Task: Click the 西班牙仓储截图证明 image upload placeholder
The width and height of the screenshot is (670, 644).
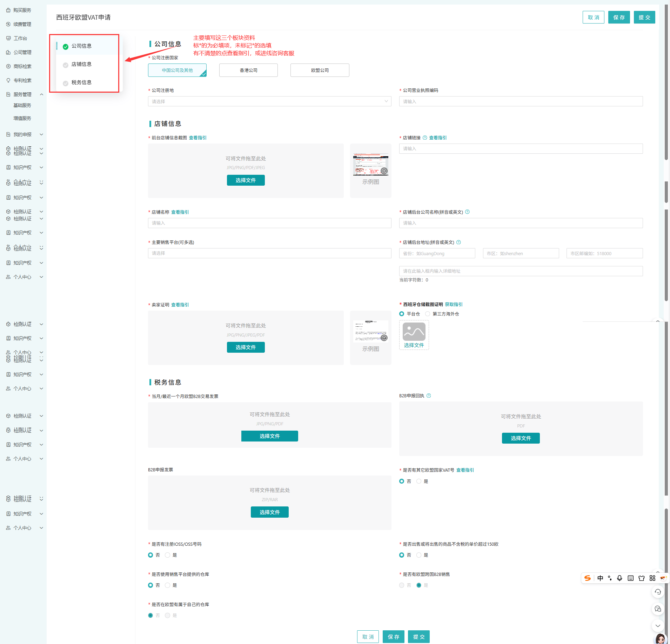Action: (x=414, y=335)
